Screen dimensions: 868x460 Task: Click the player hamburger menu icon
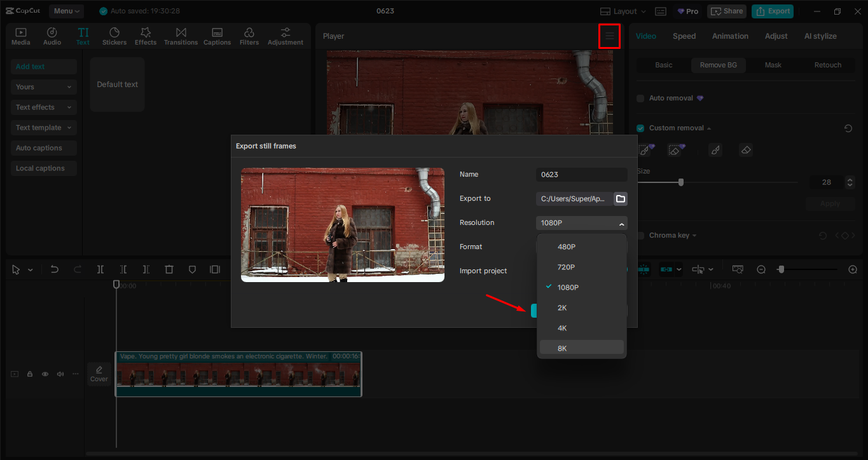(609, 36)
